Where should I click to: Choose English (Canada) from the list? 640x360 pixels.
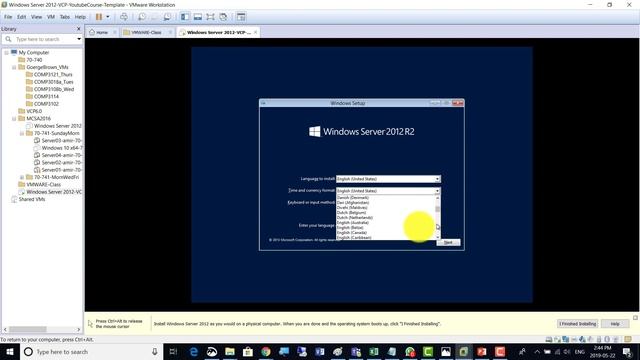point(352,233)
